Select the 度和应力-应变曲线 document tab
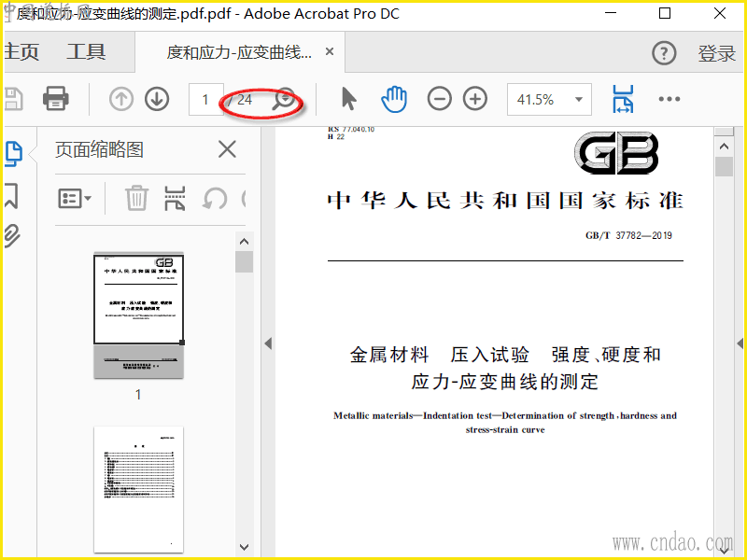The width and height of the screenshot is (747, 560). (x=239, y=52)
